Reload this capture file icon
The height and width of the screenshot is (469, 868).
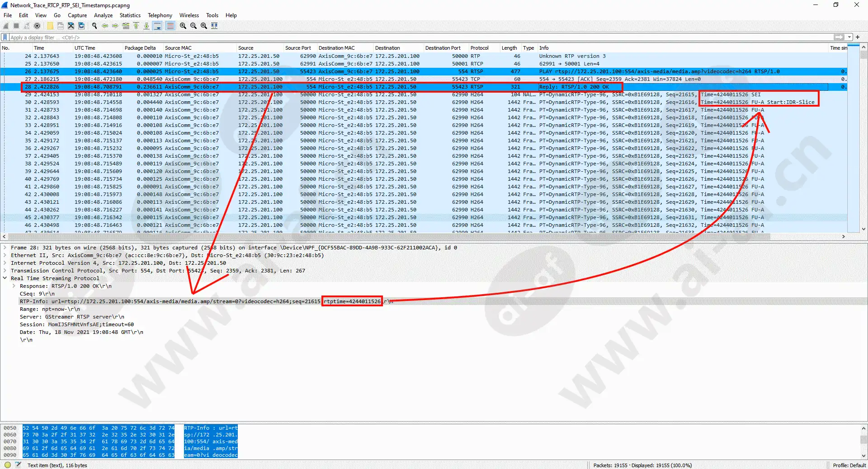coord(81,26)
